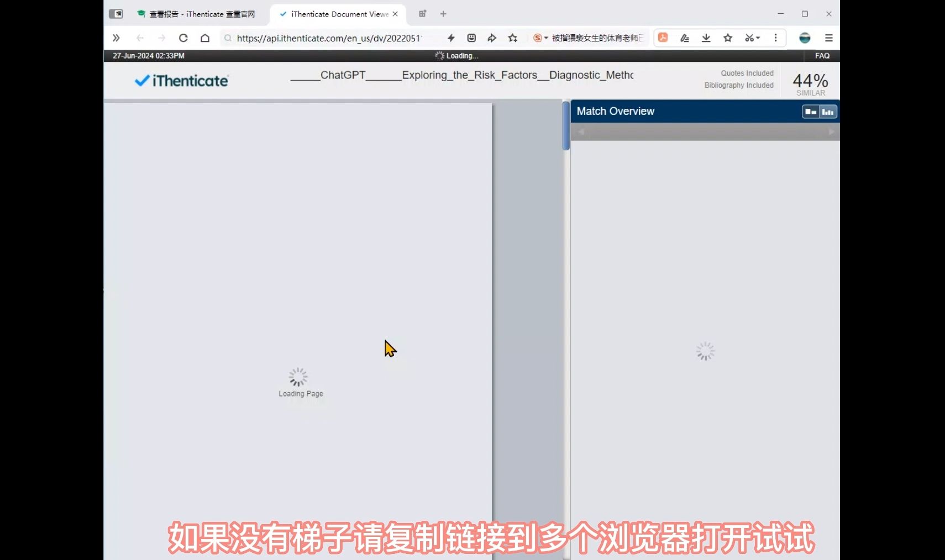Go to the previous match arrow
This screenshot has height=560, width=945.
pos(581,132)
